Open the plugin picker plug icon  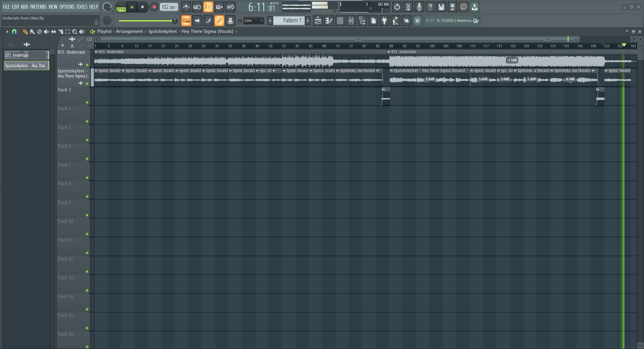384,21
